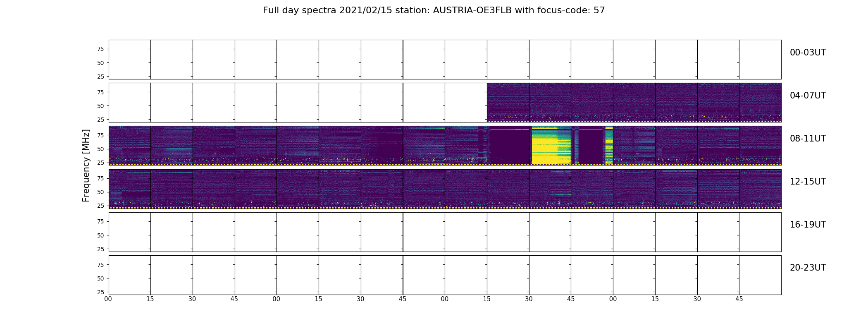Click the rightmost "45" minute label on the time axis
This screenshot has width=868, height=331.
[x=739, y=299]
